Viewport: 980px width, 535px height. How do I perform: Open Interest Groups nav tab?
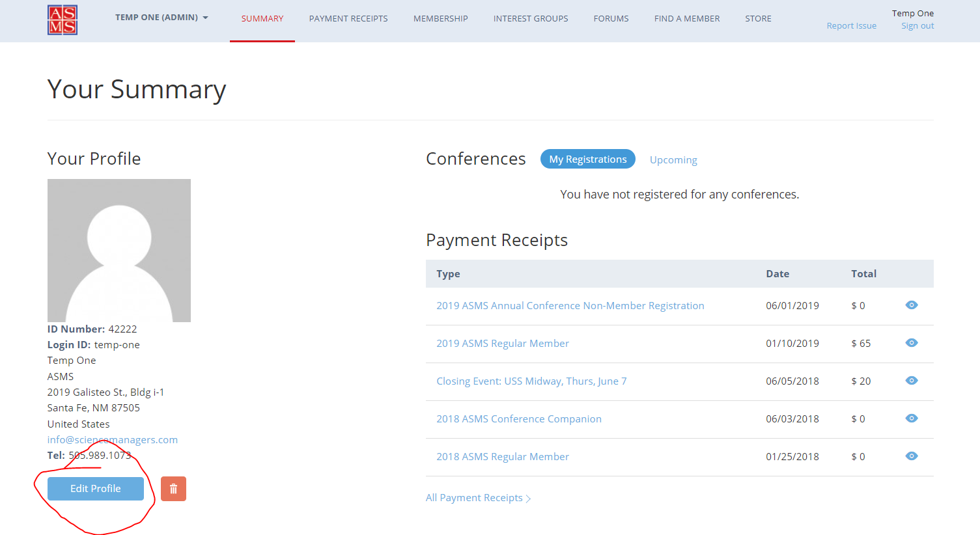[x=531, y=19]
